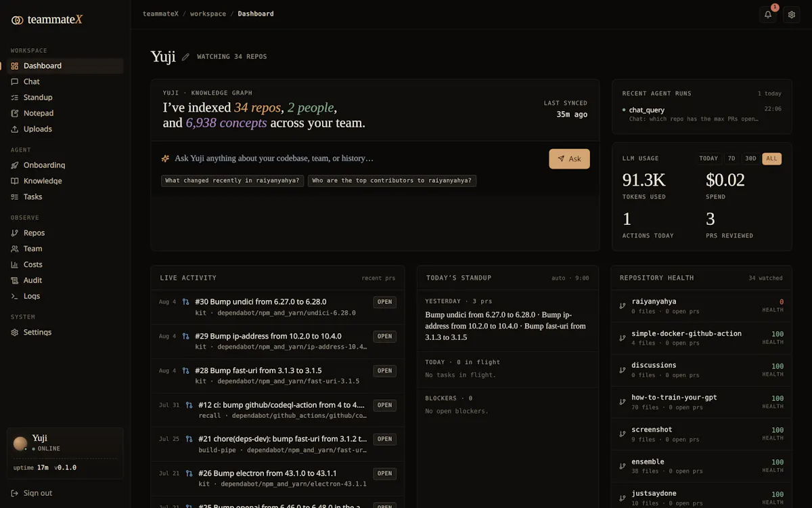Click the branch icon beside discussions repo
812x508 pixels.
623,370
